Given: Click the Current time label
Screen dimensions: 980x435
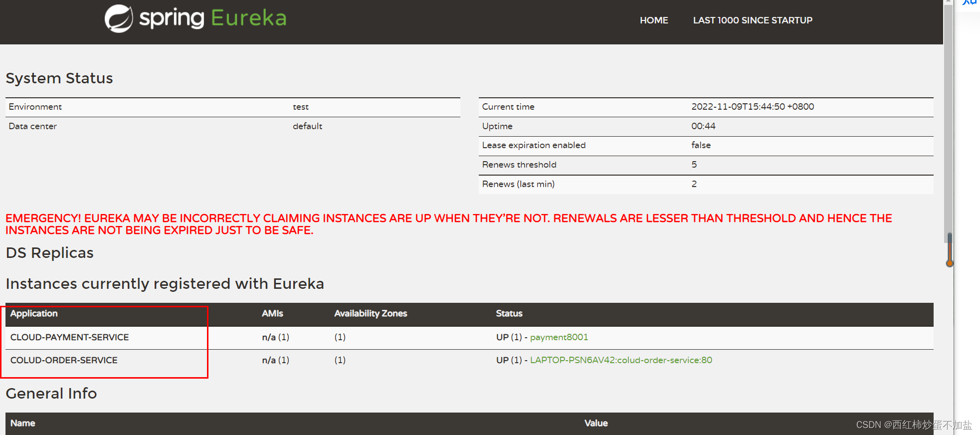Looking at the screenshot, I should tap(508, 107).
